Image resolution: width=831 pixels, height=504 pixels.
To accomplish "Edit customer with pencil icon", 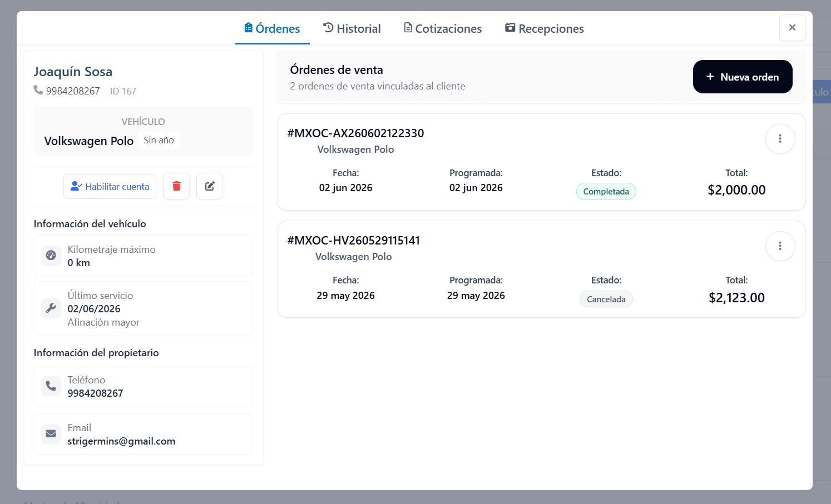I will tap(210, 186).
